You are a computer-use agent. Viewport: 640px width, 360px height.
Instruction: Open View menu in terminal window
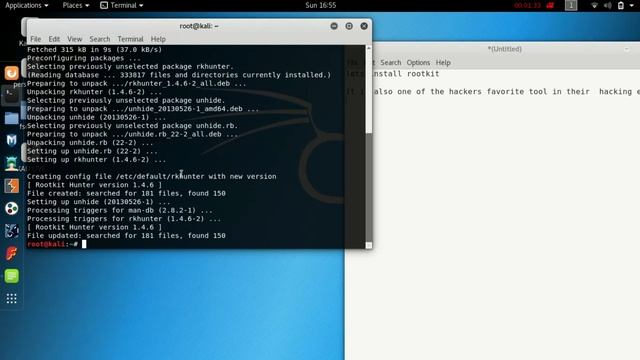[74, 39]
